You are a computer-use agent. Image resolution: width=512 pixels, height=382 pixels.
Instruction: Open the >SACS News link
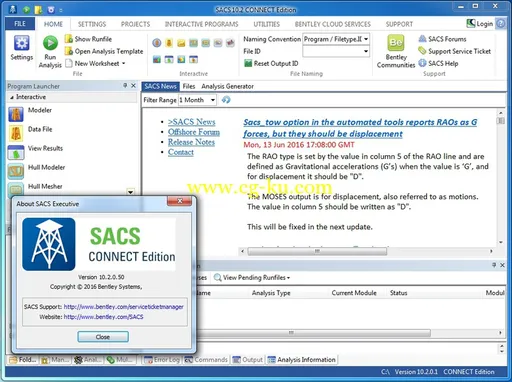pos(191,122)
